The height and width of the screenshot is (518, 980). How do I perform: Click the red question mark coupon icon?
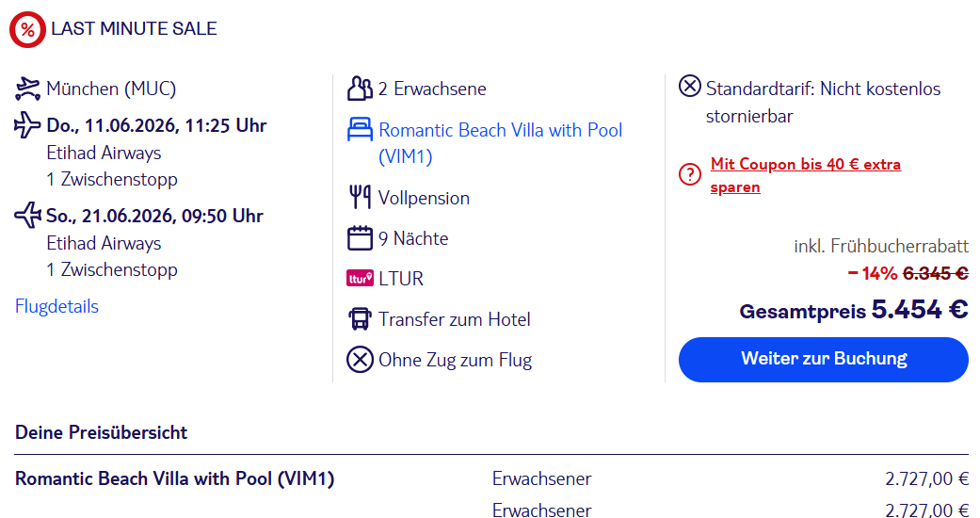(x=690, y=174)
